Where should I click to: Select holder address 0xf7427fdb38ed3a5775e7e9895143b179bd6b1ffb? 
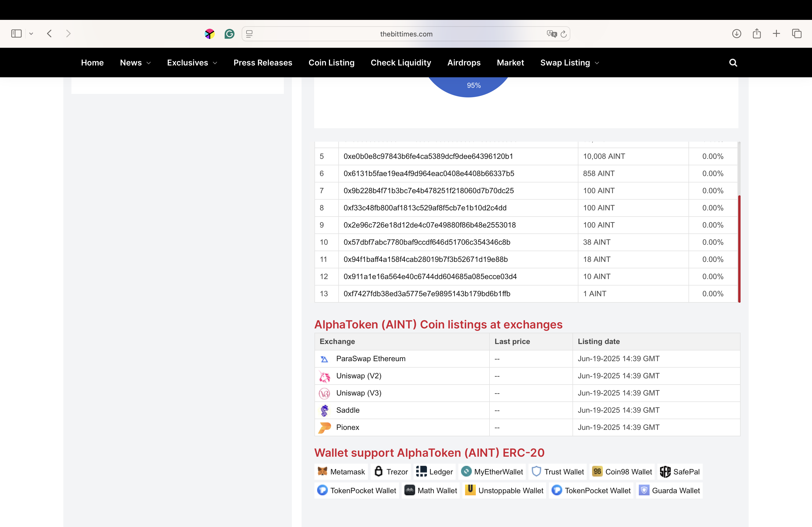427,294
